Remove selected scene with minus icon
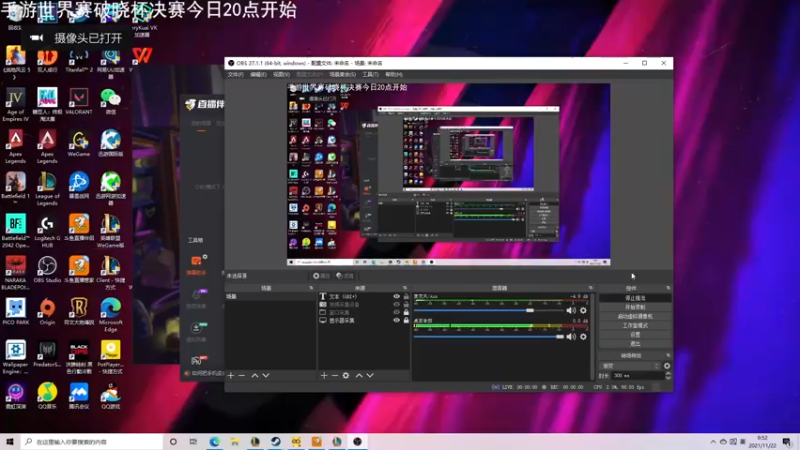 pos(242,376)
